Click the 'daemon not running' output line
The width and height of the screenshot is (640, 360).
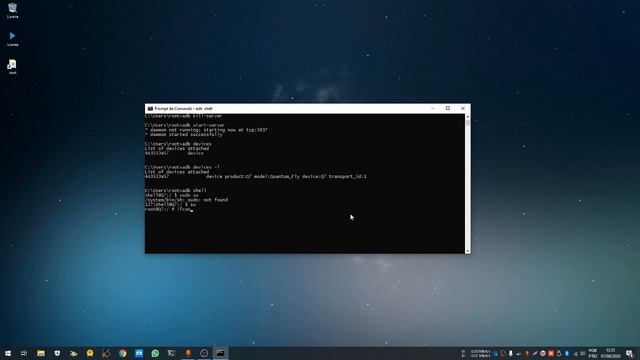206,130
